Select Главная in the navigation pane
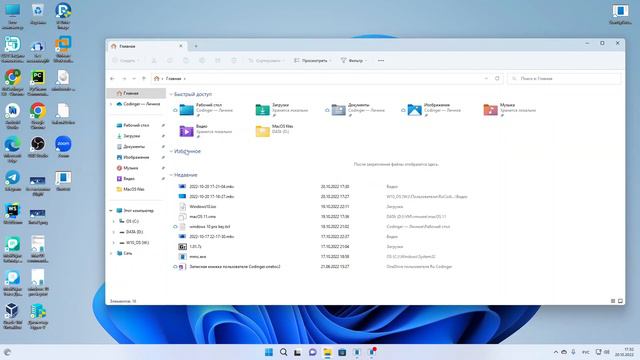Screen dimensions: 640x360 tap(136, 93)
